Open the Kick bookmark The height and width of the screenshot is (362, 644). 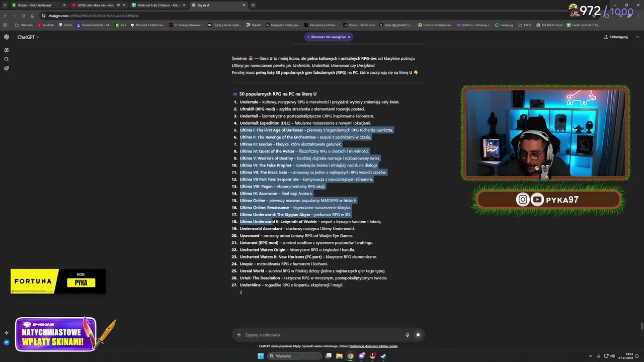121,25
